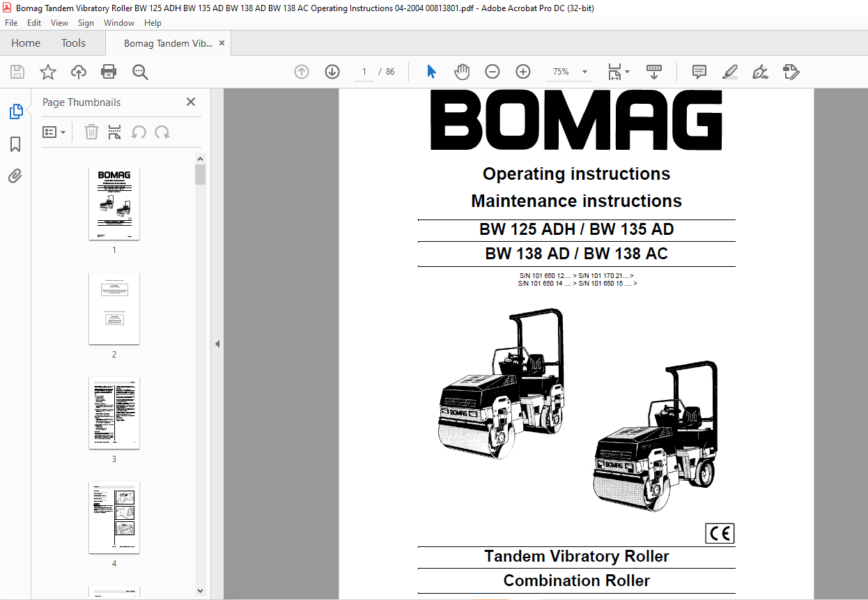Click the BOMAG logo on the page
Screen dimensions: 868x600
pos(577,121)
